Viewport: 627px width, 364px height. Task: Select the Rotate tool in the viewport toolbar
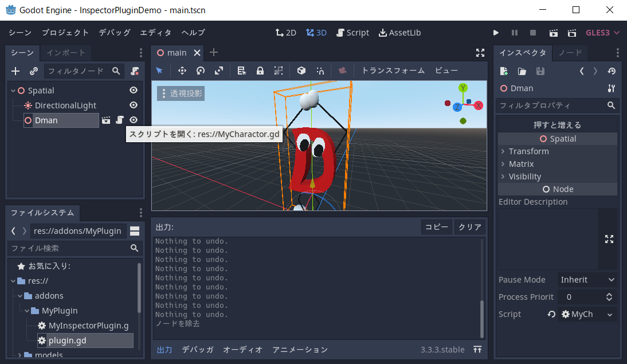coord(200,71)
